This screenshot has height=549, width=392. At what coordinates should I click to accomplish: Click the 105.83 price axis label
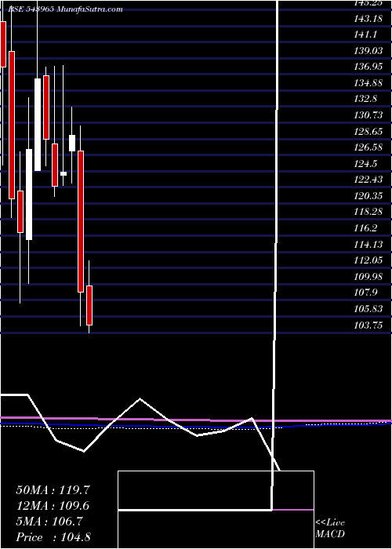pyautogui.click(x=368, y=309)
